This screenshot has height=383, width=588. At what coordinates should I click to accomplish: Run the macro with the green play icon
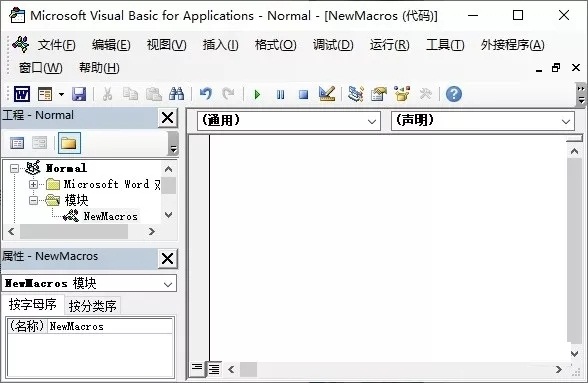pos(257,95)
